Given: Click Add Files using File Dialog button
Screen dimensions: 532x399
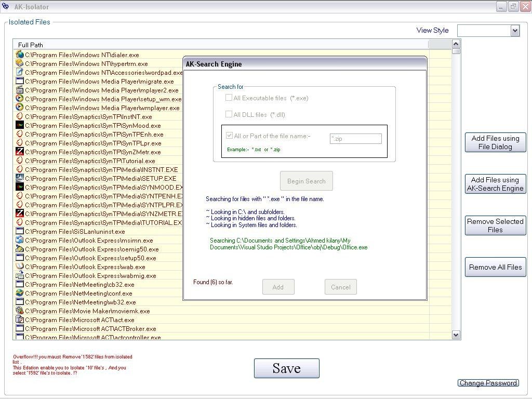Looking at the screenshot, I should point(495,142).
